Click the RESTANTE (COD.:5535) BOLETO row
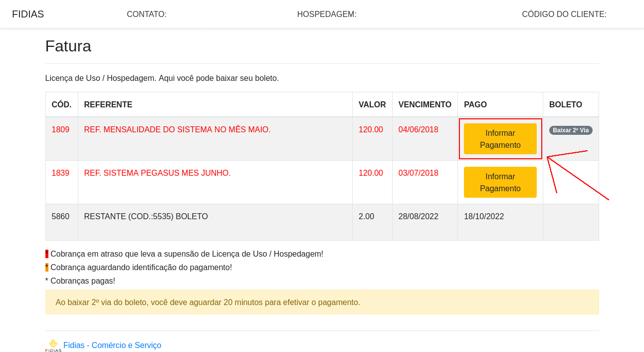This screenshot has height=352, width=644. pos(146,216)
